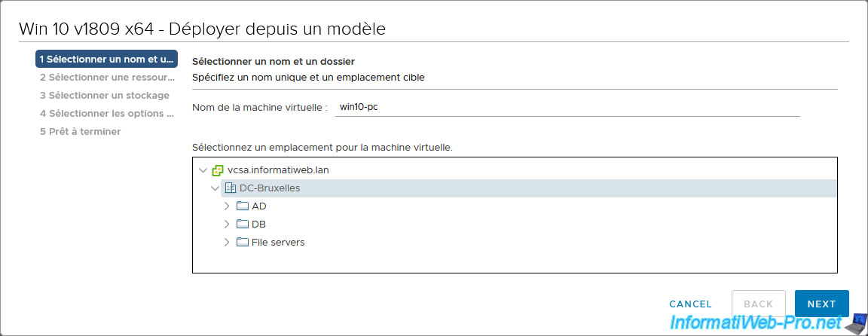This screenshot has width=868, height=336.
Task: Click the BACK button
Action: click(759, 304)
